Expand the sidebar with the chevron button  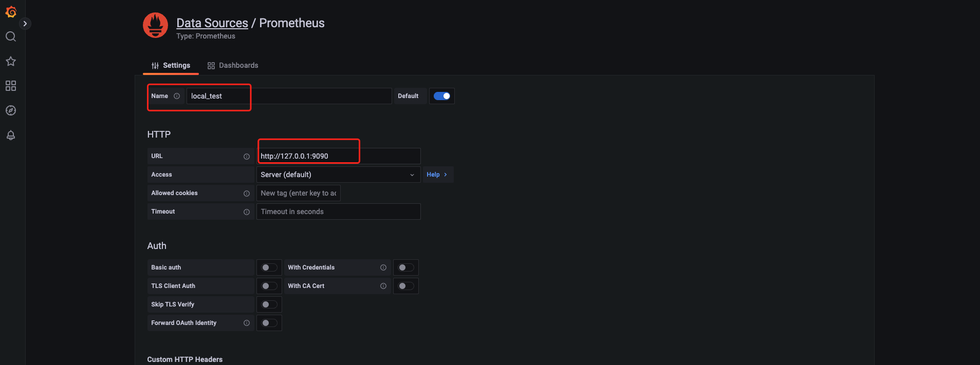pos(25,24)
